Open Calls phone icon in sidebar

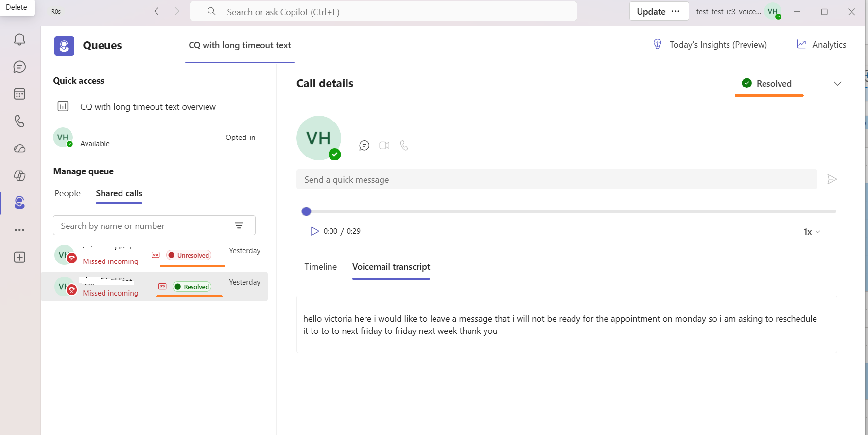(x=19, y=121)
